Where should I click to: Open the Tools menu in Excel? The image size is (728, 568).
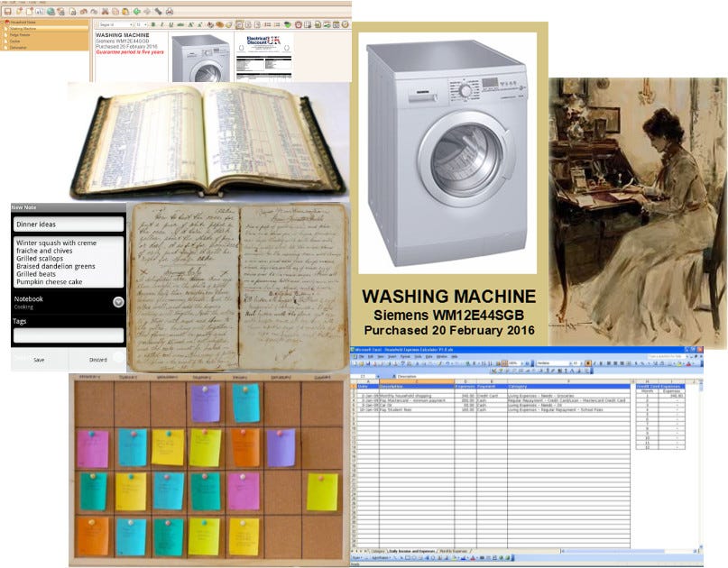(419, 356)
